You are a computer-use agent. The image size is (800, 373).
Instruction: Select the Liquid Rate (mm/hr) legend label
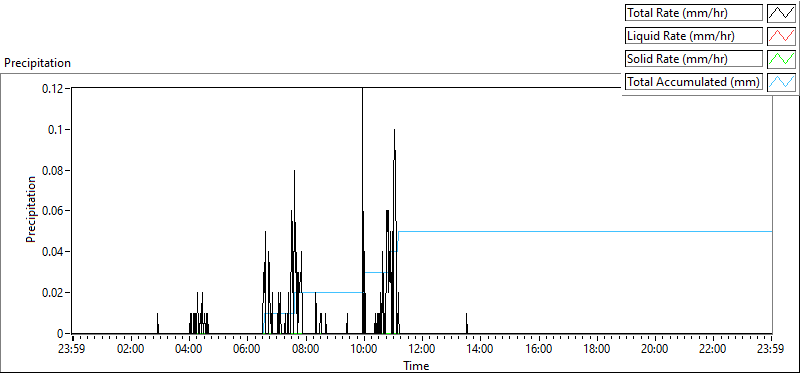(x=694, y=36)
